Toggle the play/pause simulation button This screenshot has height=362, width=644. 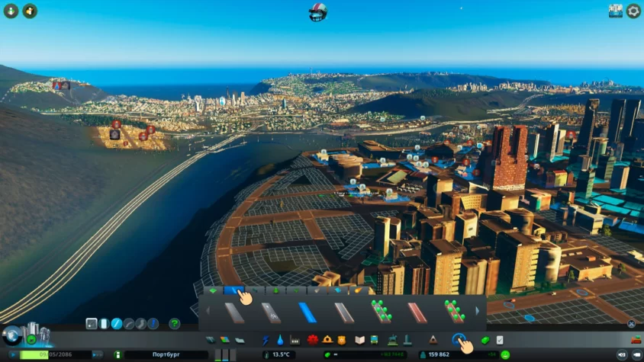[x=13, y=354]
